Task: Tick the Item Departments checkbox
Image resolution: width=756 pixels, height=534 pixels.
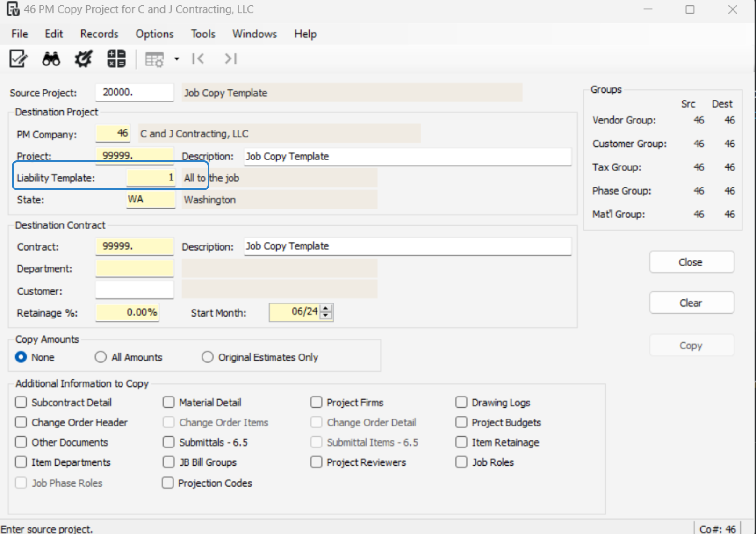Action: click(21, 462)
